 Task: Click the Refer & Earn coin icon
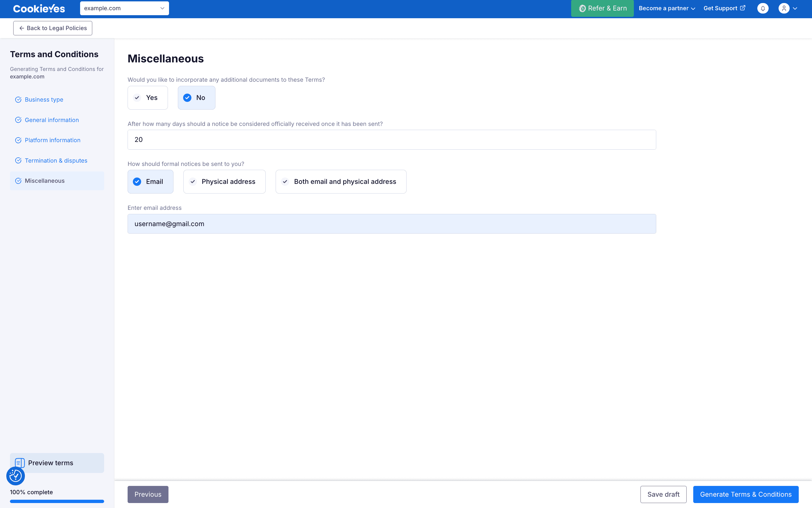[x=582, y=8]
